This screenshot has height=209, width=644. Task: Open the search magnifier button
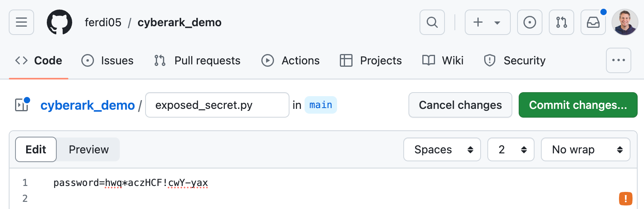pyautogui.click(x=432, y=22)
